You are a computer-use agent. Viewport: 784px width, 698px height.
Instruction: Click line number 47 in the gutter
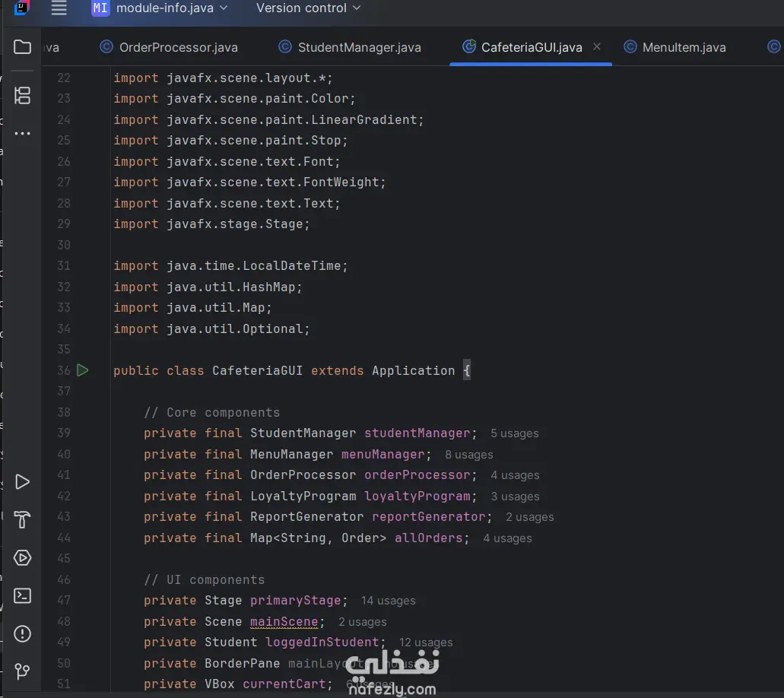[64, 600]
